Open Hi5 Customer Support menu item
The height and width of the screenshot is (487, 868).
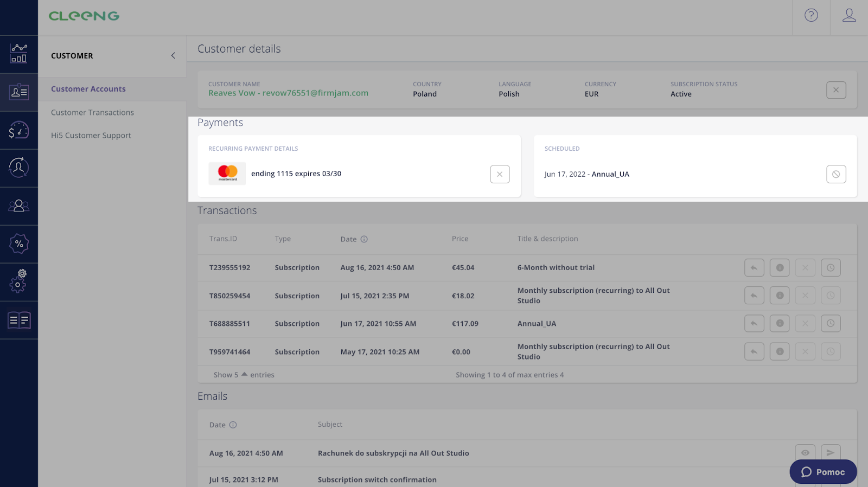tap(91, 136)
